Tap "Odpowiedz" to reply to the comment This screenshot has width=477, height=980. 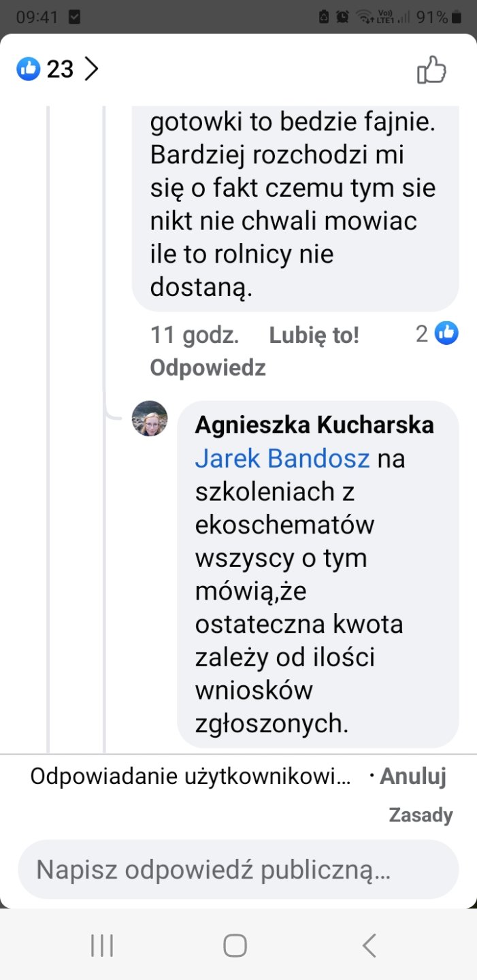pos(208,368)
